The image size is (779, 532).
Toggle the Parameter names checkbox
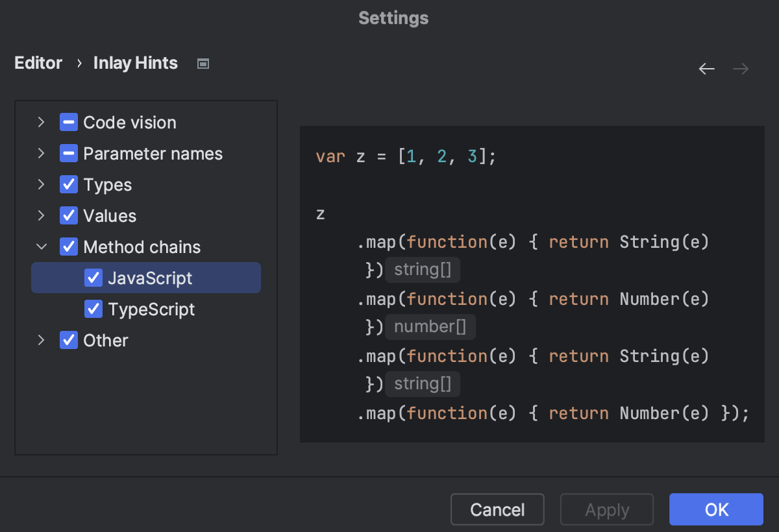click(x=68, y=153)
